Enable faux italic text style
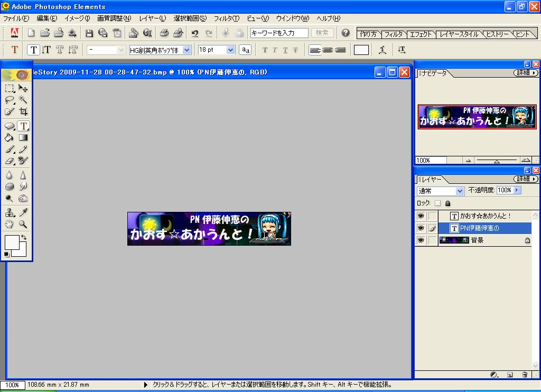Screen dimensions: 541x392 275,50
